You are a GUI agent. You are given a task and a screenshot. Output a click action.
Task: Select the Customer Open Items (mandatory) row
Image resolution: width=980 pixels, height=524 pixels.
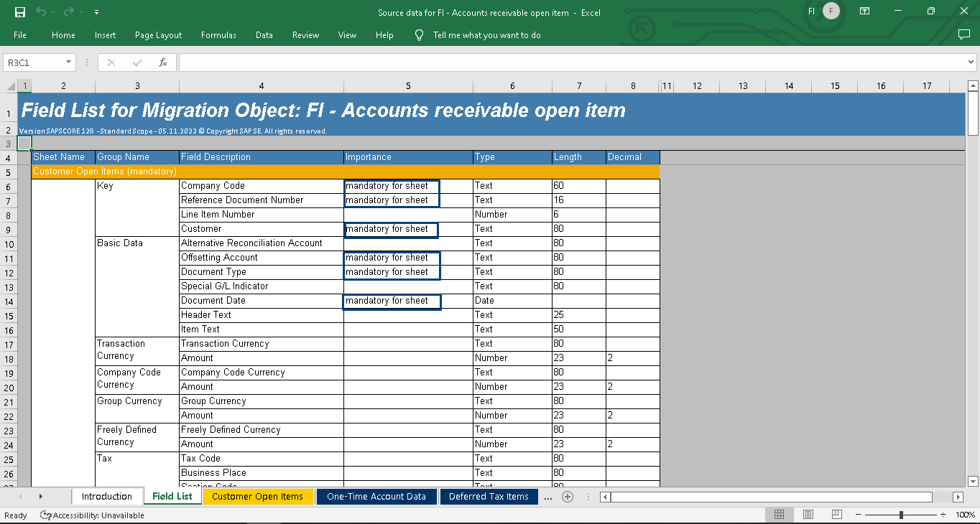346,172
